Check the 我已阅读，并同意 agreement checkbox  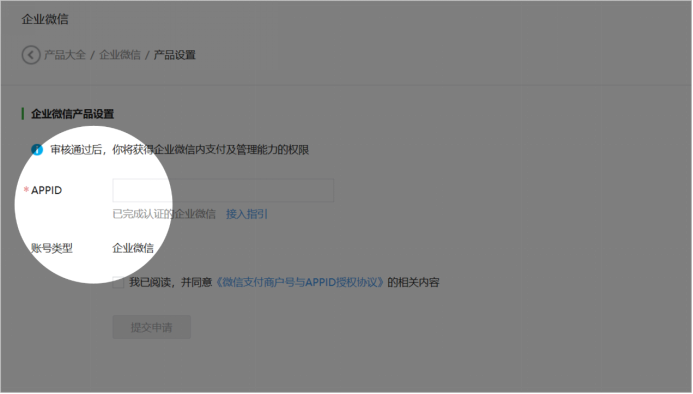(x=118, y=283)
